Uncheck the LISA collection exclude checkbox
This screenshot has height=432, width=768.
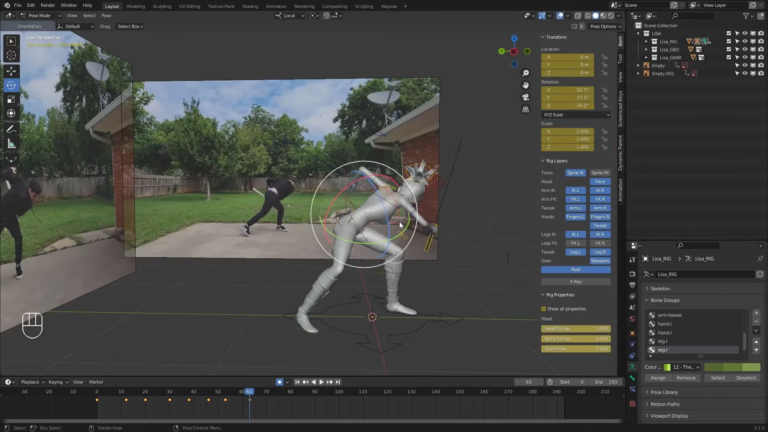coord(729,33)
